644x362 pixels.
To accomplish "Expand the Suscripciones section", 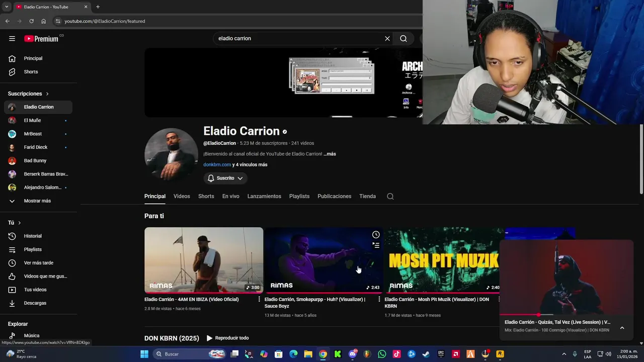I will click(29, 94).
